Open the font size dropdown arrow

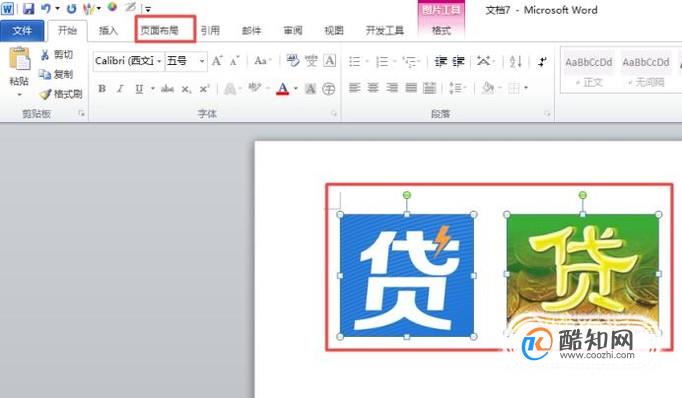coord(202,61)
